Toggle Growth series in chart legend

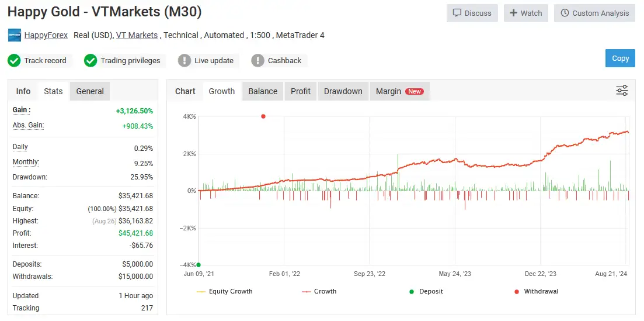point(319,291)
